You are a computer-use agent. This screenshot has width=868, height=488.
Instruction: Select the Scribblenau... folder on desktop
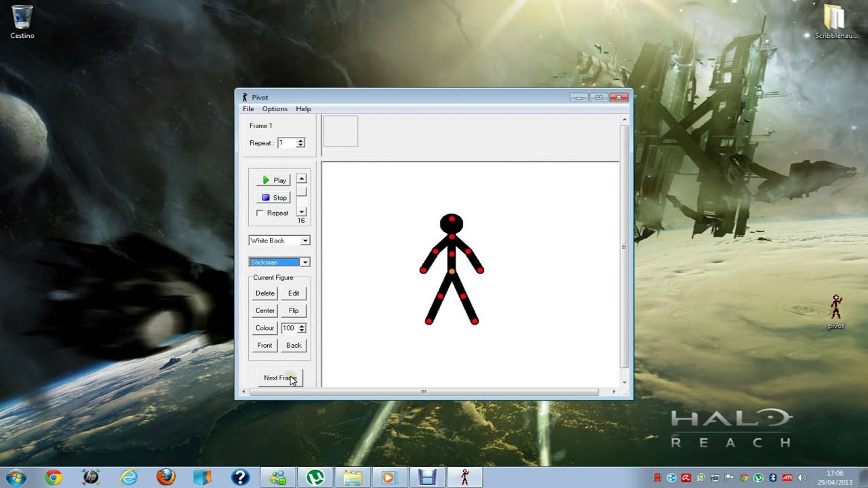pyautogui.click(x=836, y=22)
